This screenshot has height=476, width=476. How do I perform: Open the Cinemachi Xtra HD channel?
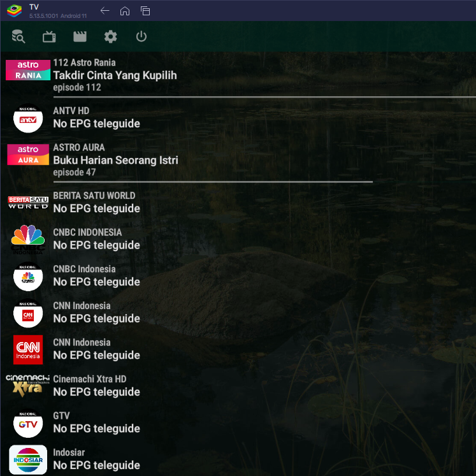tap(90, 379)
